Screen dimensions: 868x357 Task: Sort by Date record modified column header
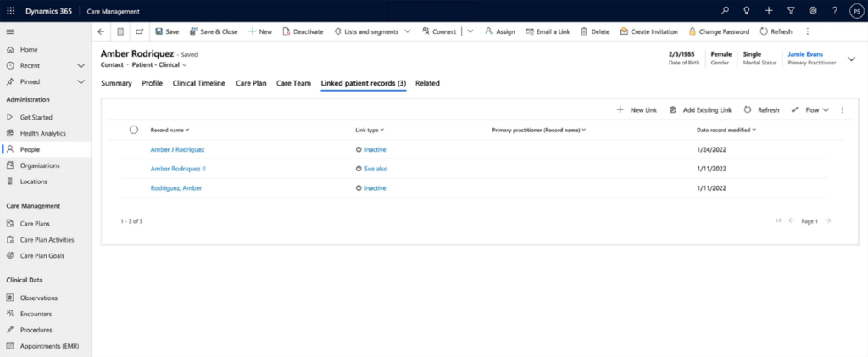(x=726, y=130)
